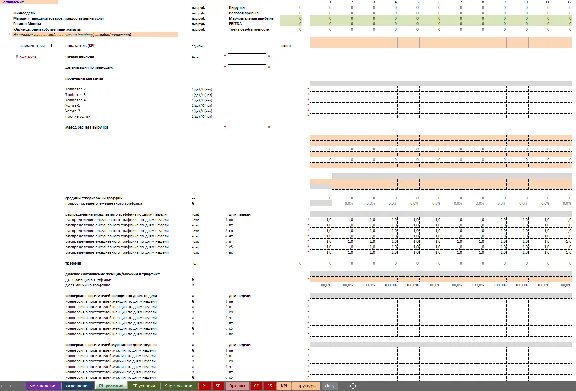Open the gray sheet tab

coord(329,386)
